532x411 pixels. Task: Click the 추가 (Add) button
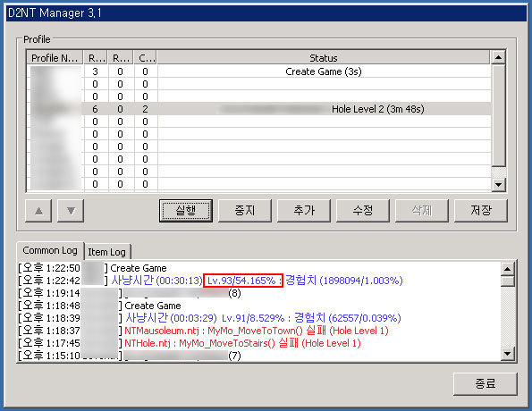coord(304,211)
